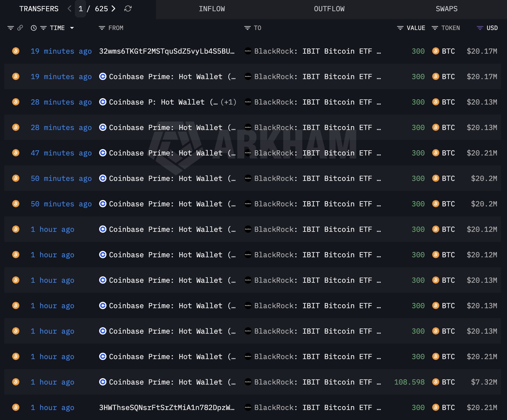This screenshot has height=420, width=507.
Task: Click the chain-link icon in the header row
Action: click(x=20, y=28)
